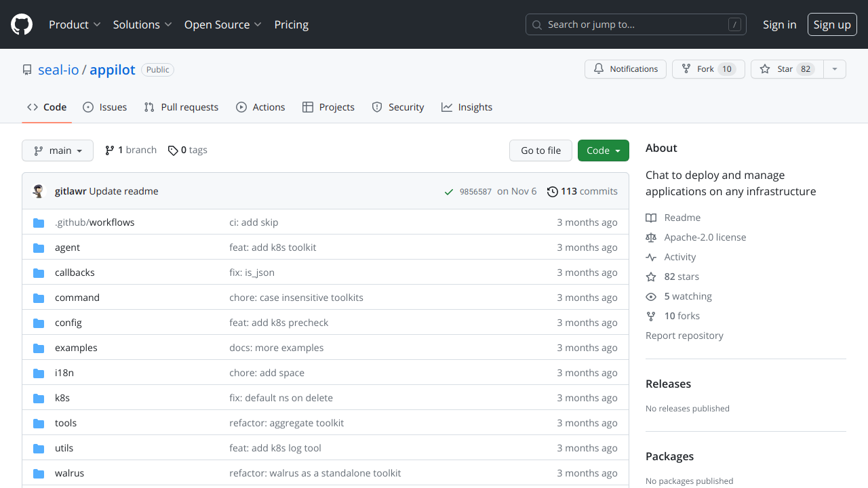868x488 pixels.
Task: Click the Sign in link
Action: [x=780, y=24]
